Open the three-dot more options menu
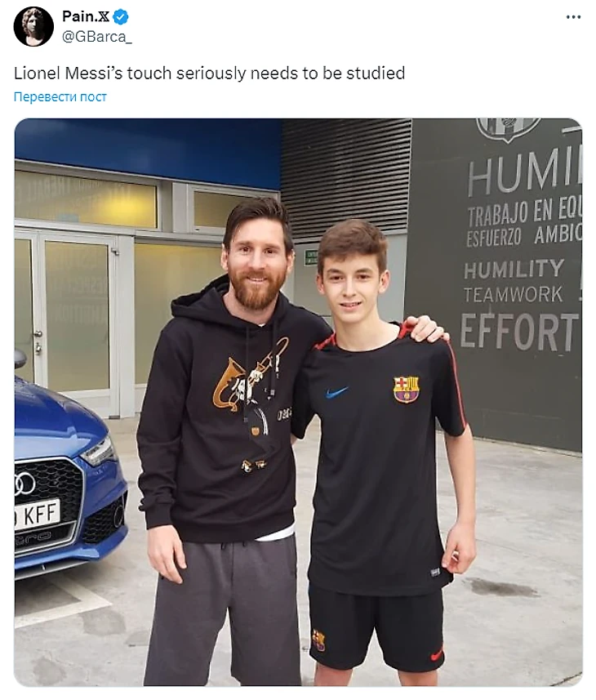Image resolution: width=596 pixels, height=700 pixels. click(573, 17)
